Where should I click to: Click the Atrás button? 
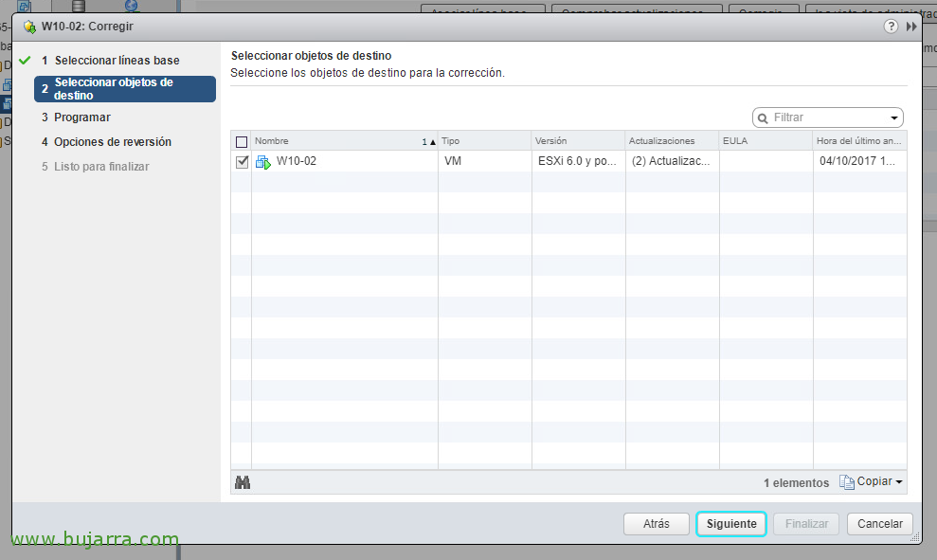657,524
